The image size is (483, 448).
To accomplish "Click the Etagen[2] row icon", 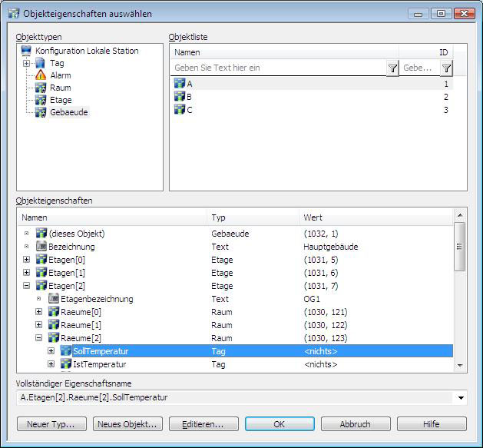I will (41, 286).
